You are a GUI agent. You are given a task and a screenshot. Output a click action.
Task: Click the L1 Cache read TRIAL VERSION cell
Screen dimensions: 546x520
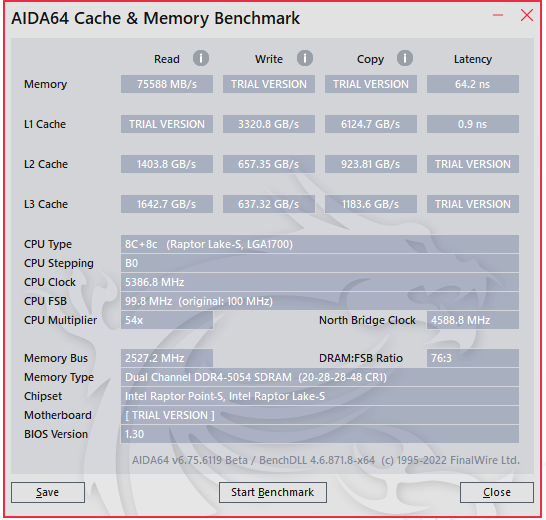pyautogui.click(x=167, y=124)
